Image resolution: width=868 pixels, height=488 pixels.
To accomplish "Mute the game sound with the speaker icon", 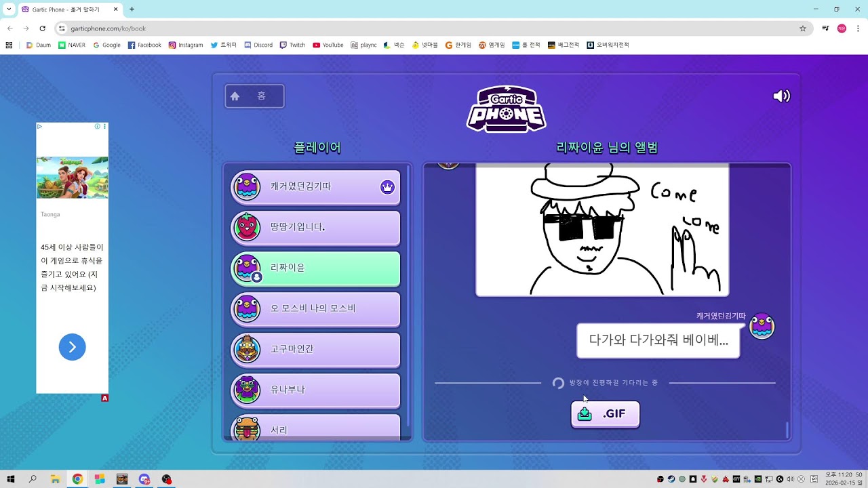I will point(782,96).
